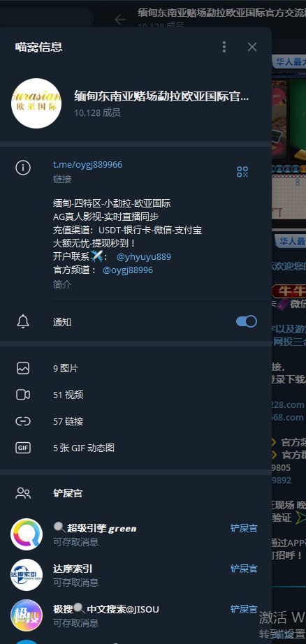Image resolution: width=306 pixels, height=644 pixels.
Task: Toggle the 通知 notifications switch
Action: (x=247, y=321)
